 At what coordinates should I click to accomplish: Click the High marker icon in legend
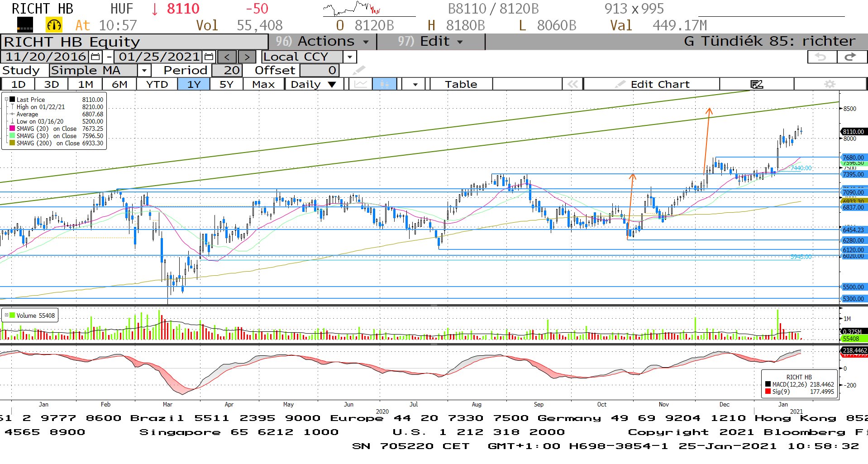pyautogui.click(x=12, y=107)
